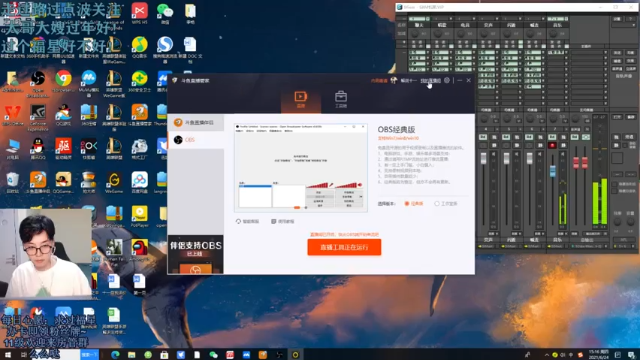
Task: Open the Windows Start menu
Action: click(7, 355)
